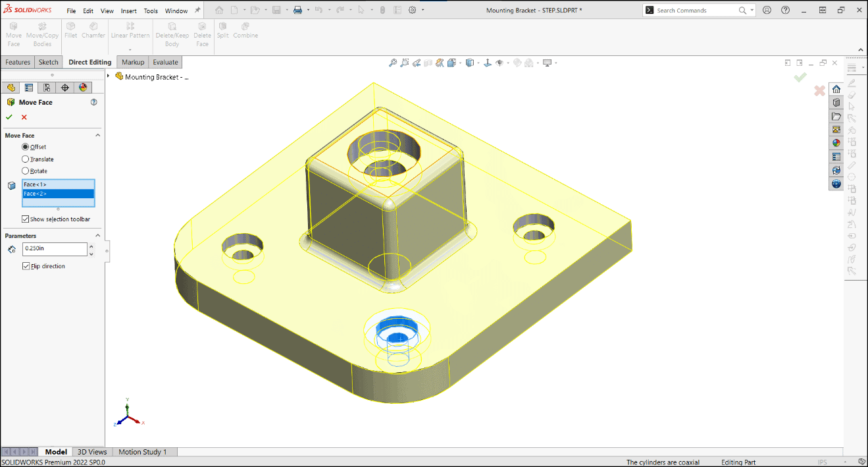This screenshot has width=868, height=467.
Task: Collapse the Parameters group box
Action: (98, 235)
